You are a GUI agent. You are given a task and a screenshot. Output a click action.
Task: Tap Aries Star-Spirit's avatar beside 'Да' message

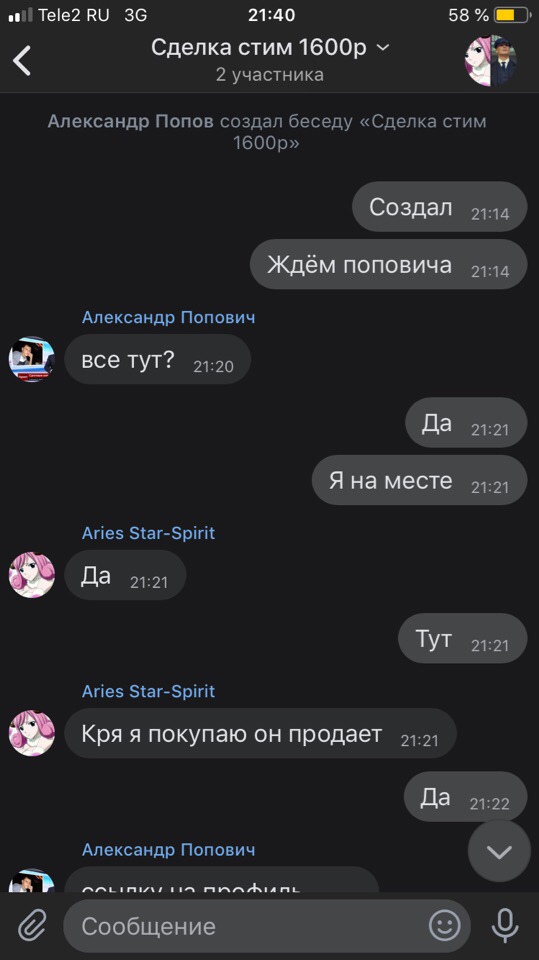coord(32,574)
